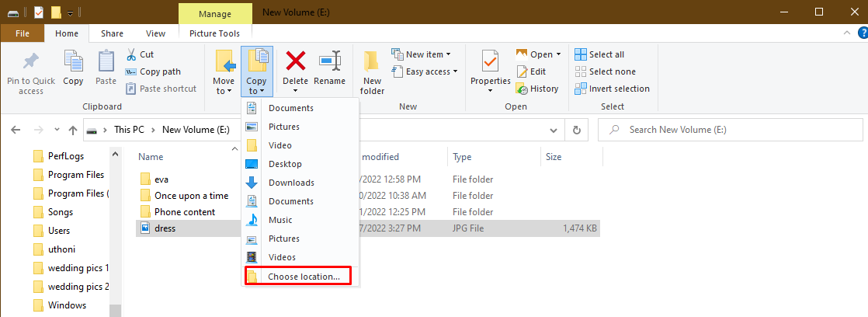Switch to the View ribbon tab
The width and height of the screenshot is (868, 317).
click(155, 33)
